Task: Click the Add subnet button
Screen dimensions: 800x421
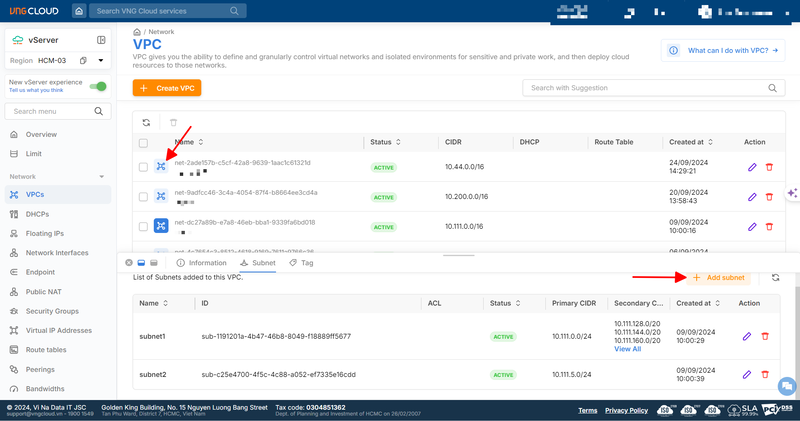Action: (x=718, y=277)
